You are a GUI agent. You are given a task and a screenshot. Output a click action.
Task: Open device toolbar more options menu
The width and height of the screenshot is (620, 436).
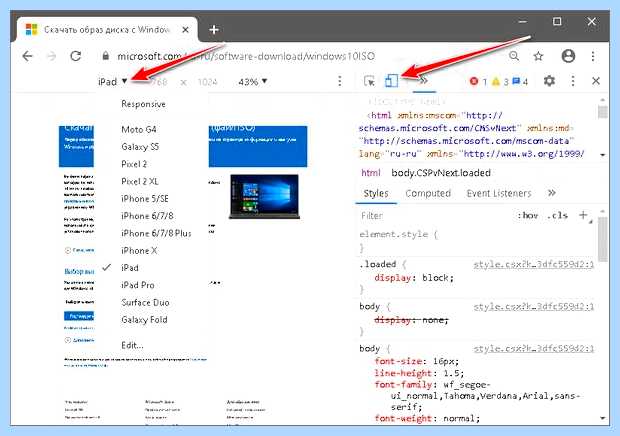[340, 81]
